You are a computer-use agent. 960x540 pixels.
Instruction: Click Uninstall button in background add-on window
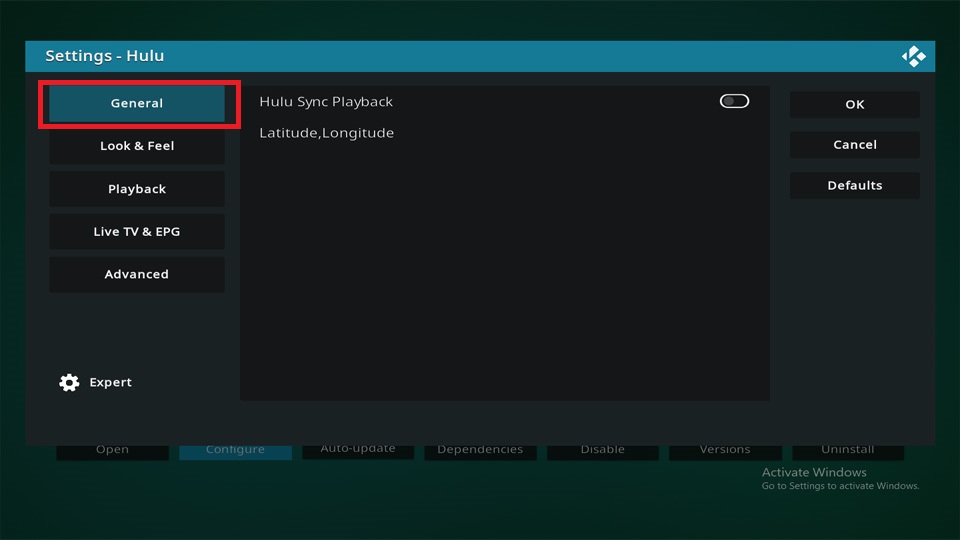[x=848, y=452]
